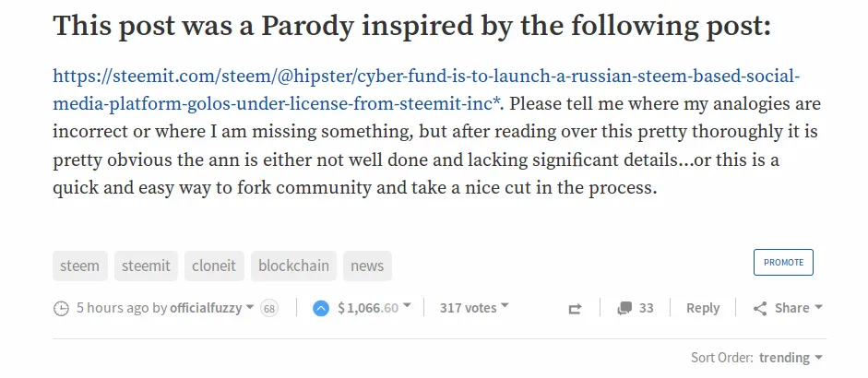868x378 pixels.
Task: Open the $1,066.60 payout details dropdown
Action: [x=408, y=306]
